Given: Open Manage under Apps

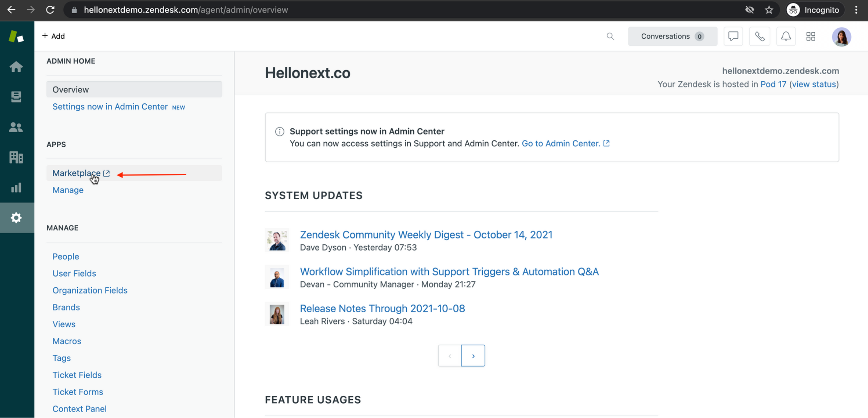Looking at the screenshot, I should [x=68, y=190].
